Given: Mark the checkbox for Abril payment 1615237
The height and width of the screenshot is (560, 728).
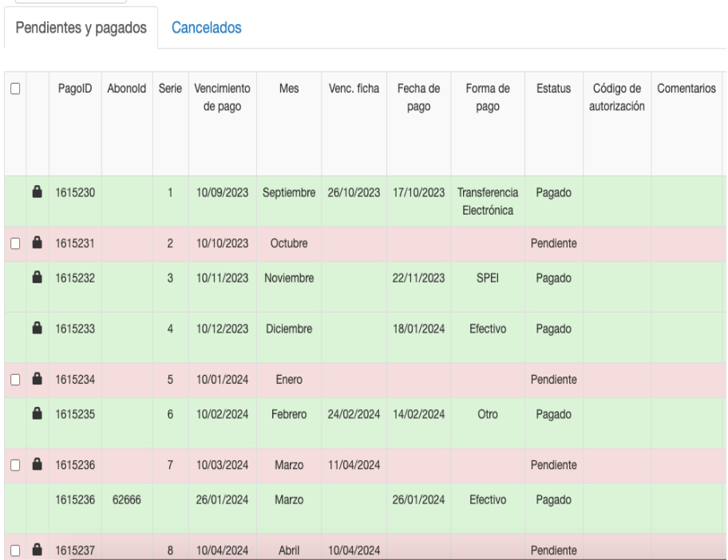Looking at the screenshot, I should coord(13,550).
